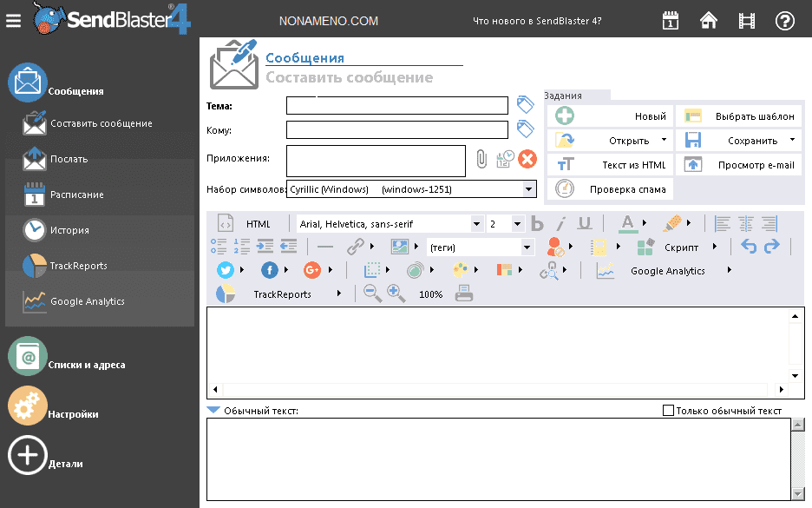Insert a hyperlink using the chain icon

pos(355,247)
